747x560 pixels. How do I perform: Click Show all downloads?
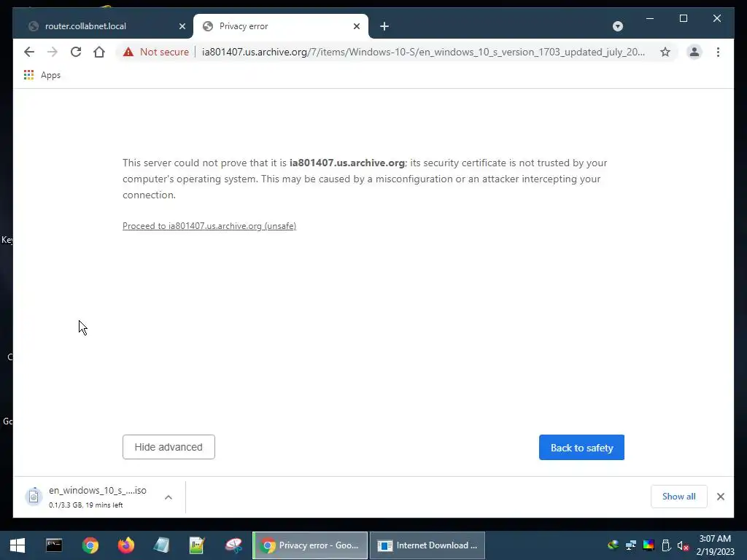tap(678, 496)
